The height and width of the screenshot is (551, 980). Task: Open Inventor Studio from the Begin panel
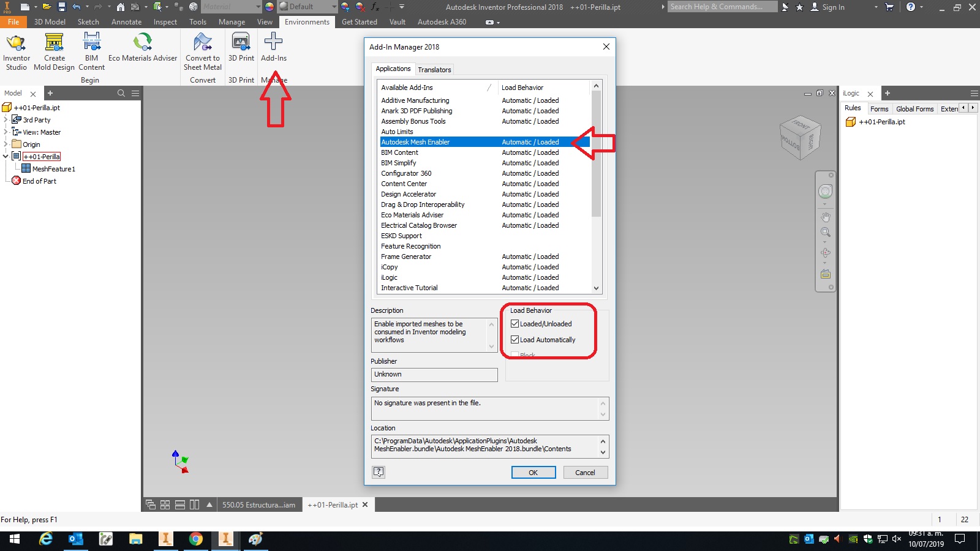coord(15,49)
